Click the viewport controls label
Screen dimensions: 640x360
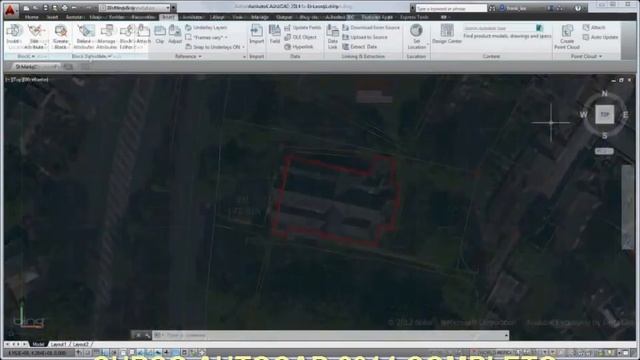[x=27, y=80]
